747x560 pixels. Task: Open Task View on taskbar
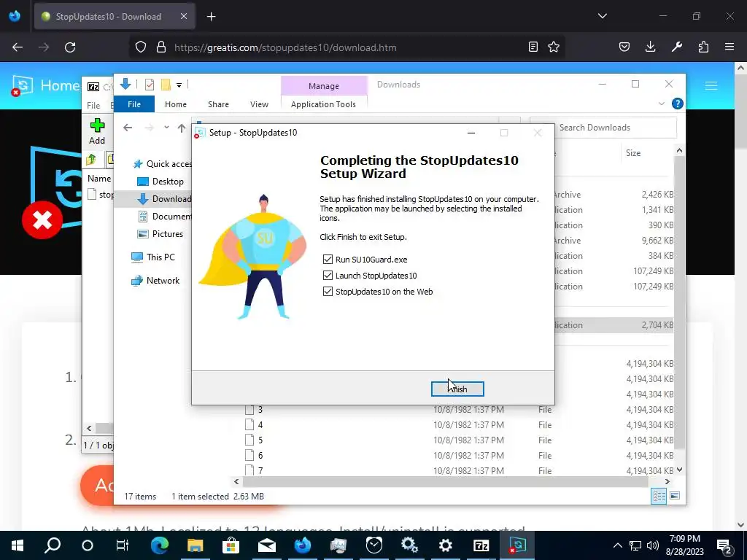123,545
